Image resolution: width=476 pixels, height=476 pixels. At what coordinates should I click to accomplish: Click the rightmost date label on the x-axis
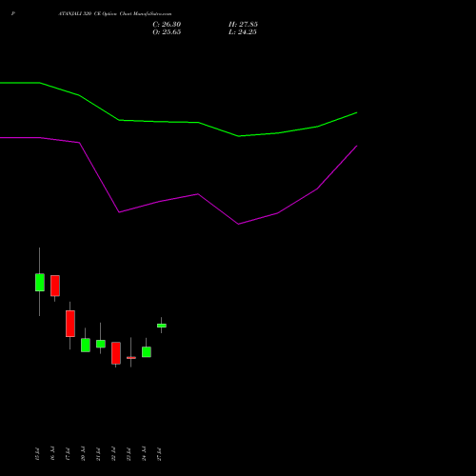coord(159,454)
